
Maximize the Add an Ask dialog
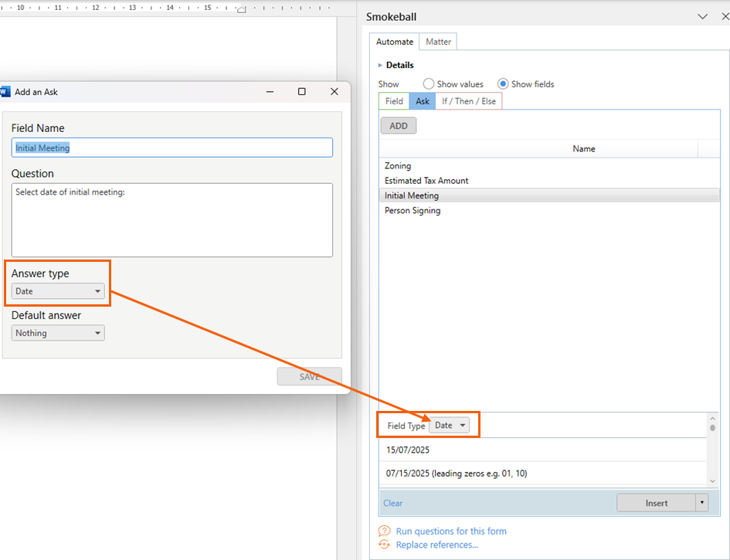[302, 92]
